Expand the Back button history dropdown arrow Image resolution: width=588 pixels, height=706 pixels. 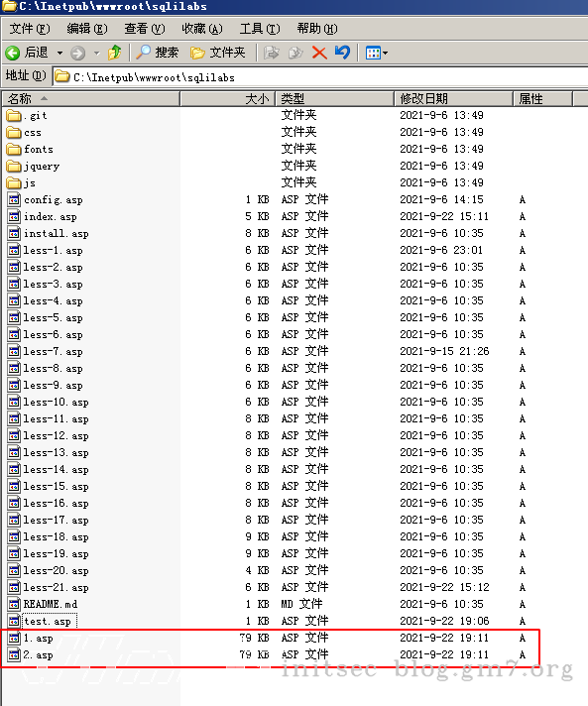(59, 54)
